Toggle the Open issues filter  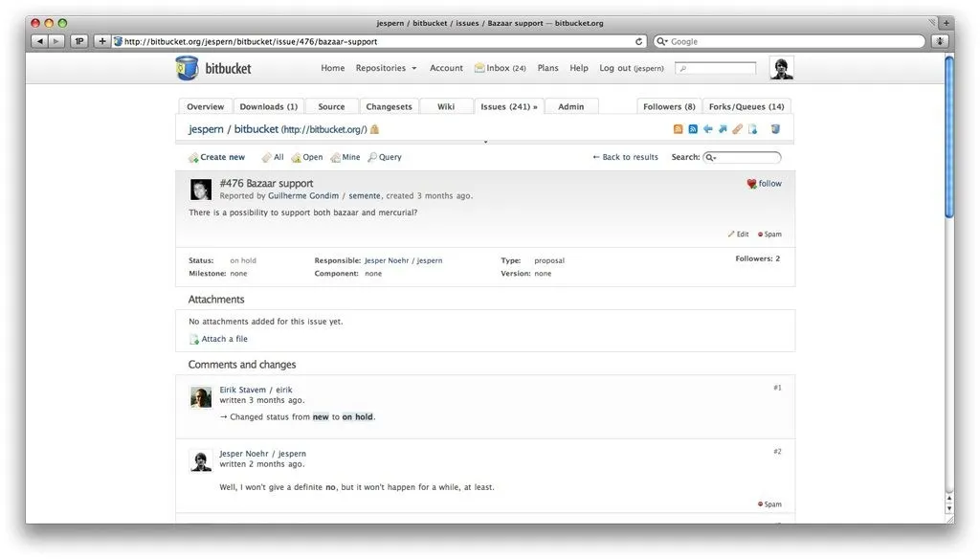pyautogui.click(x=304, y=156)
